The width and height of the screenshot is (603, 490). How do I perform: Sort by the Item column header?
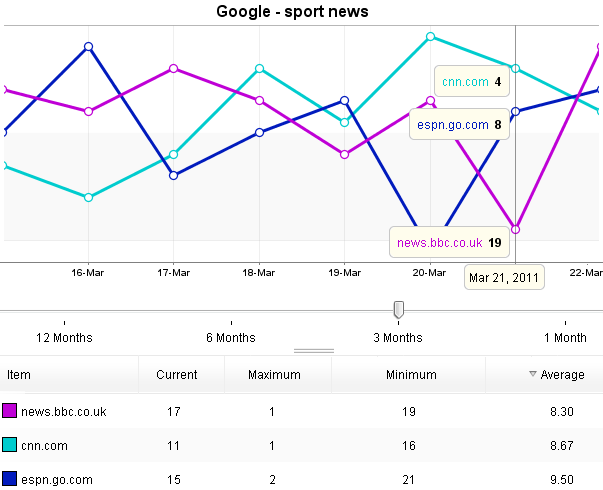tap(19, 375)
